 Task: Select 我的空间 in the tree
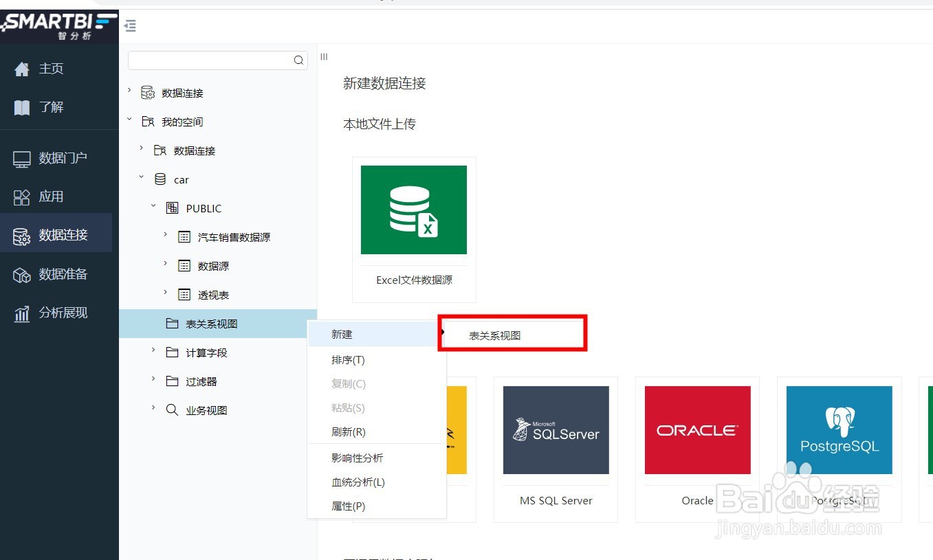182,122
